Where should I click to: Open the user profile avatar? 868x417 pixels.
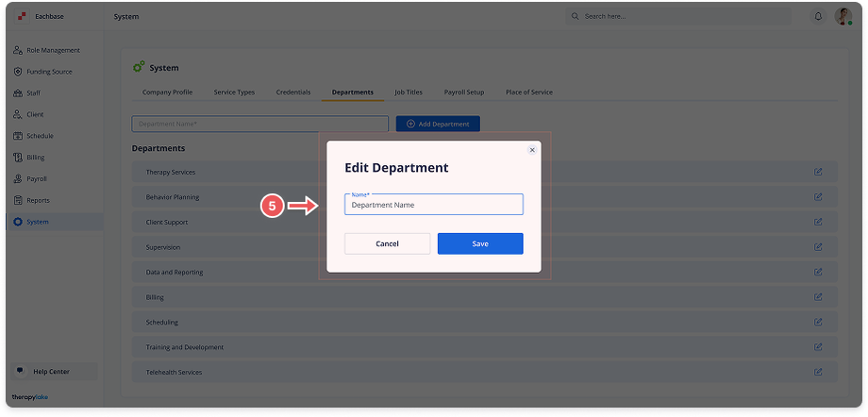click(843, 17)
